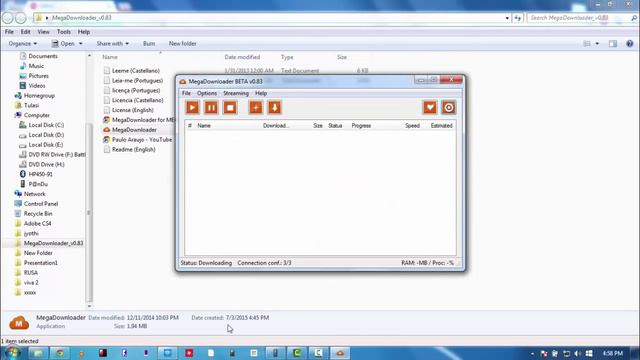Click the Size column header in MegaDownloader
The image size is (640, 360).
(318, 126)
